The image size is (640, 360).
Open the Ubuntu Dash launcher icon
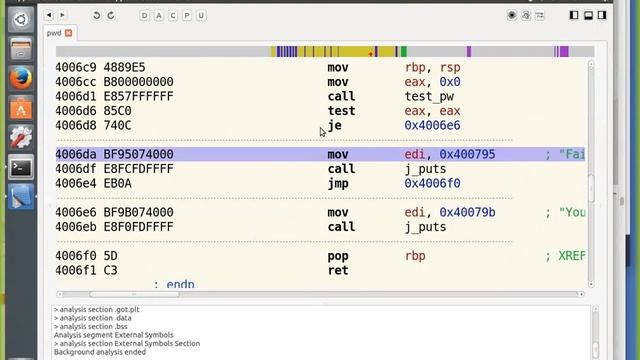20,19
